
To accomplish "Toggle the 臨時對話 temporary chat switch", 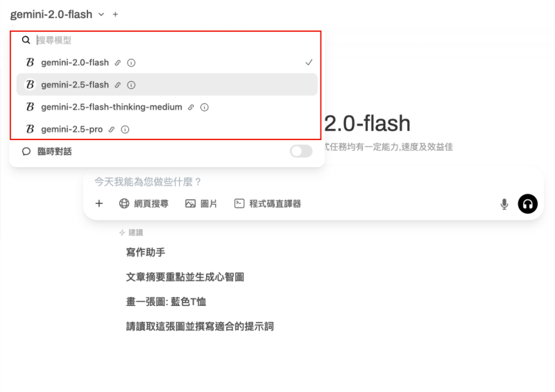I will point(301,151).
